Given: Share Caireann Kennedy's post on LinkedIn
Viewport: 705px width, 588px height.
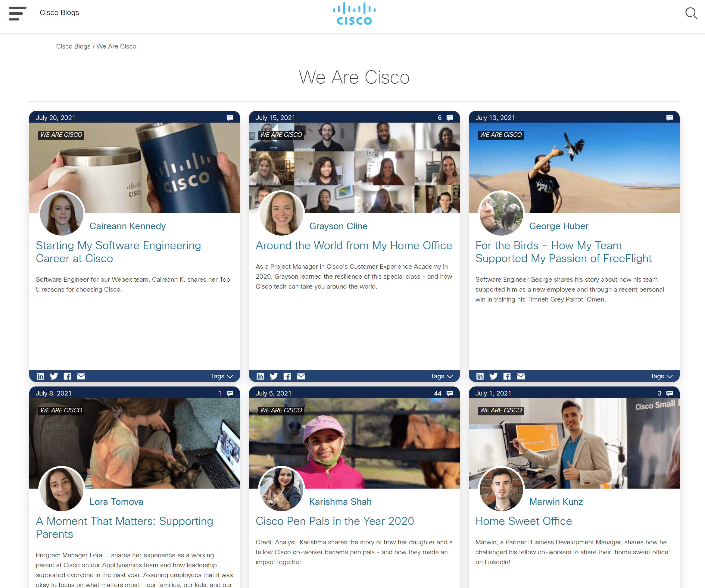Looking at the screenshot, I should pos(40,377).
